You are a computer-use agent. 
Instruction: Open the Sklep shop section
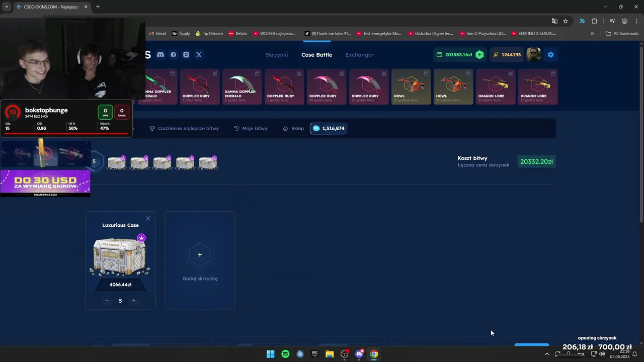[x=293, y=129]
